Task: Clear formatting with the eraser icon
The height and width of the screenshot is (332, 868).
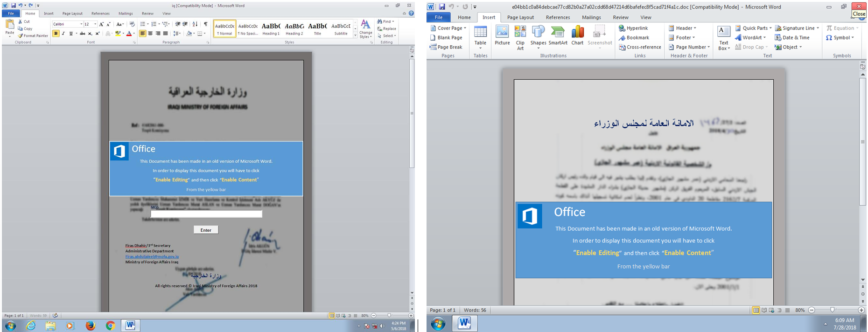Action: coord(132,24)
